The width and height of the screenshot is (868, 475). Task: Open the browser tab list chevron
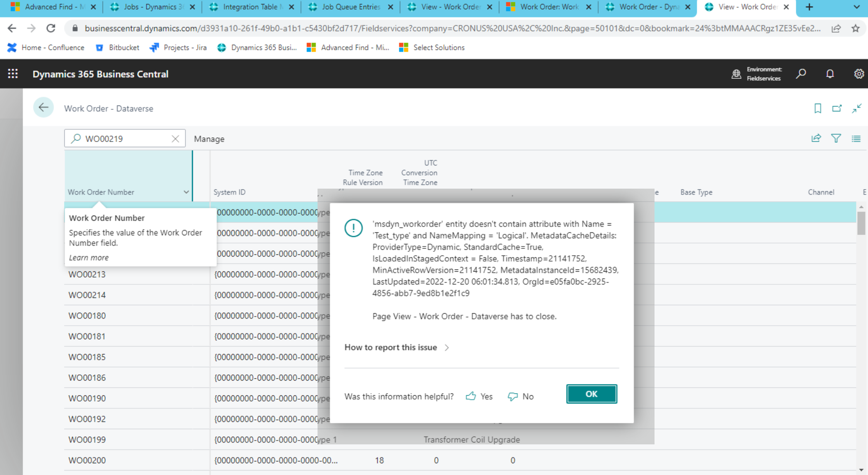coord(856,7)
